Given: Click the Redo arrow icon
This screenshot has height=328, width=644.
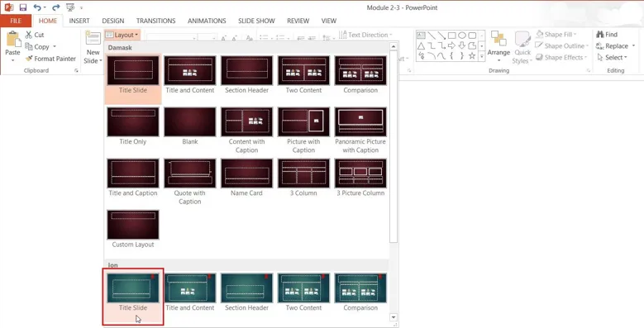Looking at the screenshot, I should 56,7.
